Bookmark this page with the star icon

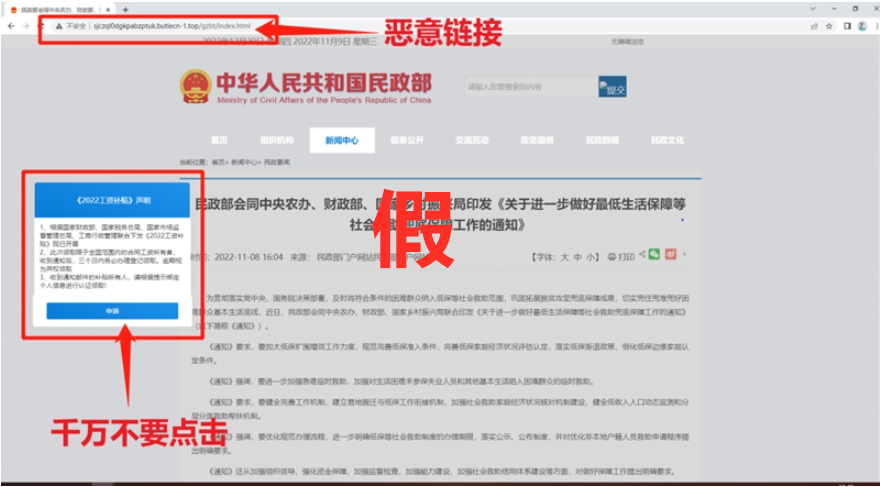tap(829, 25)
